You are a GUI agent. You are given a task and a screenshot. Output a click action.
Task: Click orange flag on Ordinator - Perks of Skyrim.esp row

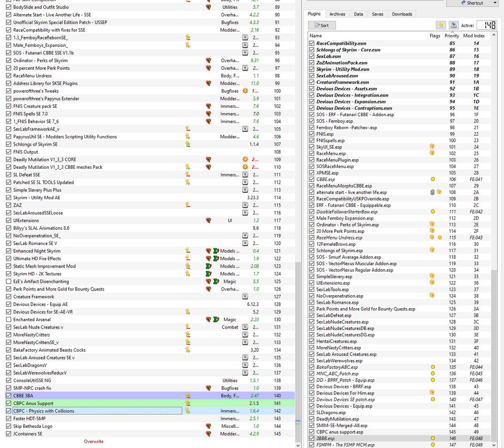tap(432, 224)
